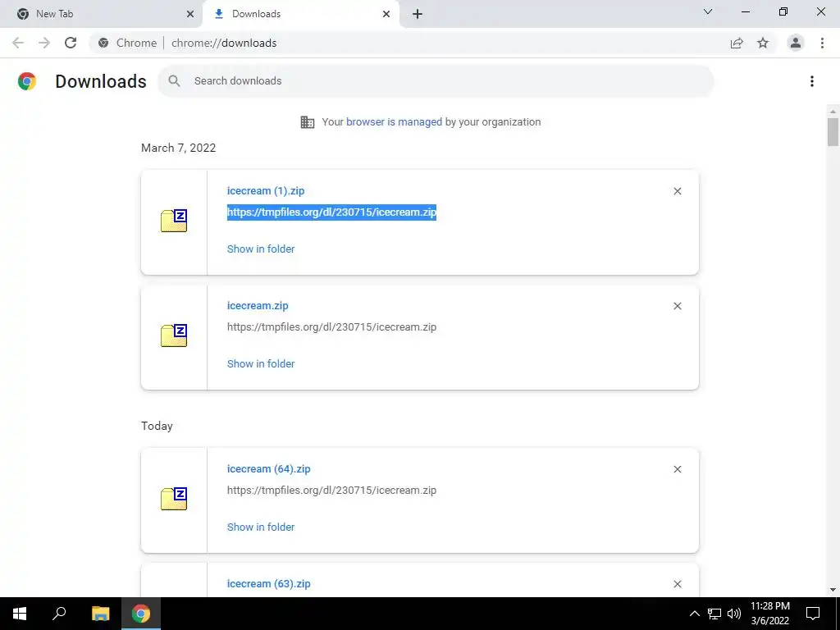The image size is (840, 630).
Task: Click the 'March 7, 2022' date heading
Action: (x=178, y=148)
